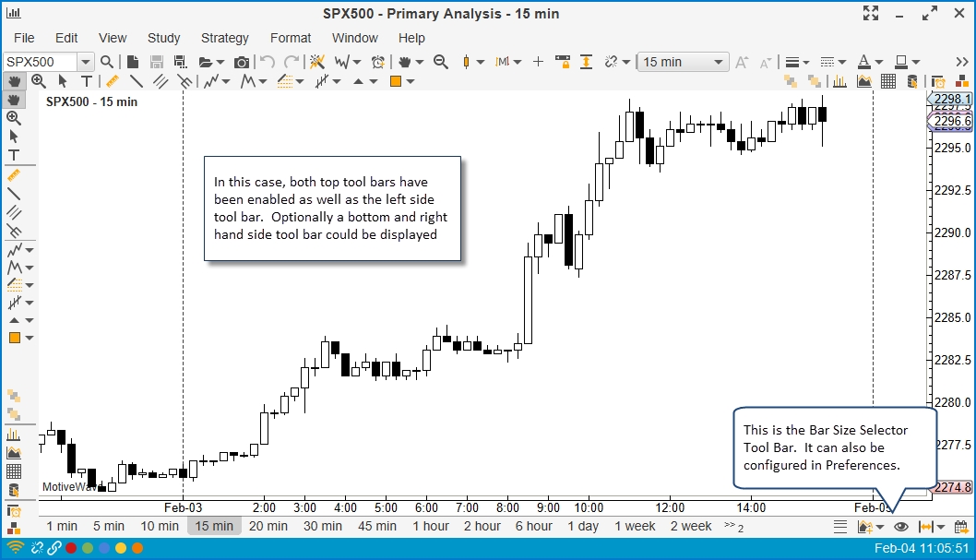Toggle the eye visibility icon at bottom right
Image resolution: width=976 pixels, height=560 pixels.
(901, 527)
